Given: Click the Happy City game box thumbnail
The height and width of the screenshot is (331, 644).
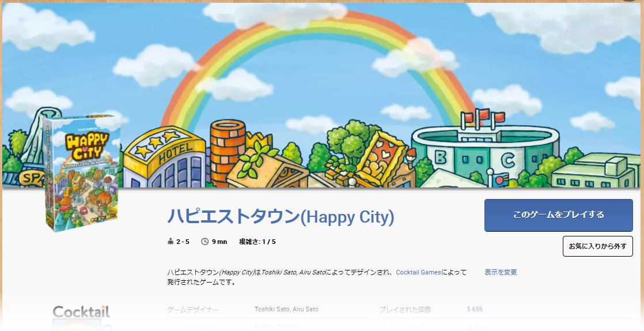Looking at the screenshot, I should [x=82, y=173].
